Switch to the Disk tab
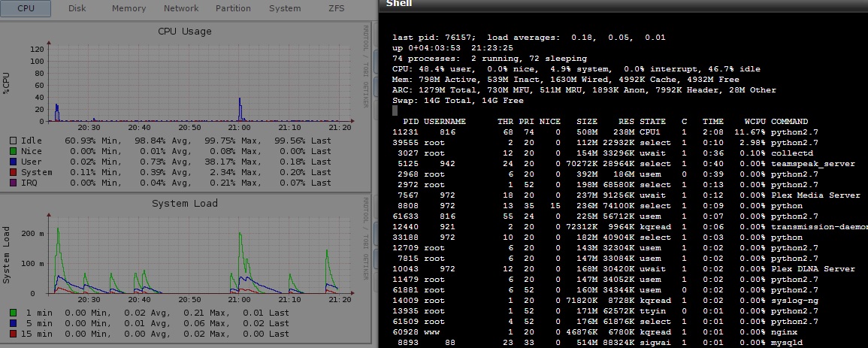The width and height of the screenshot is (868, 348). [x=77, y=8]
